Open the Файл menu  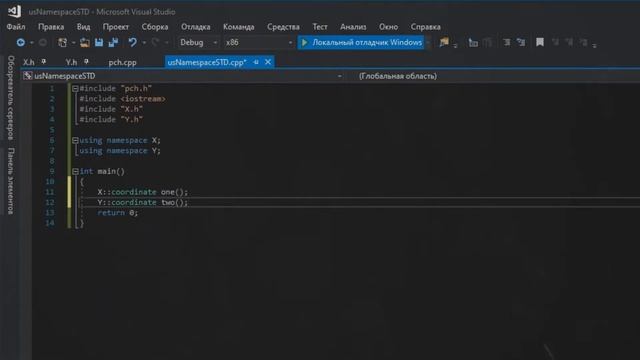click(x=16, y=27)
